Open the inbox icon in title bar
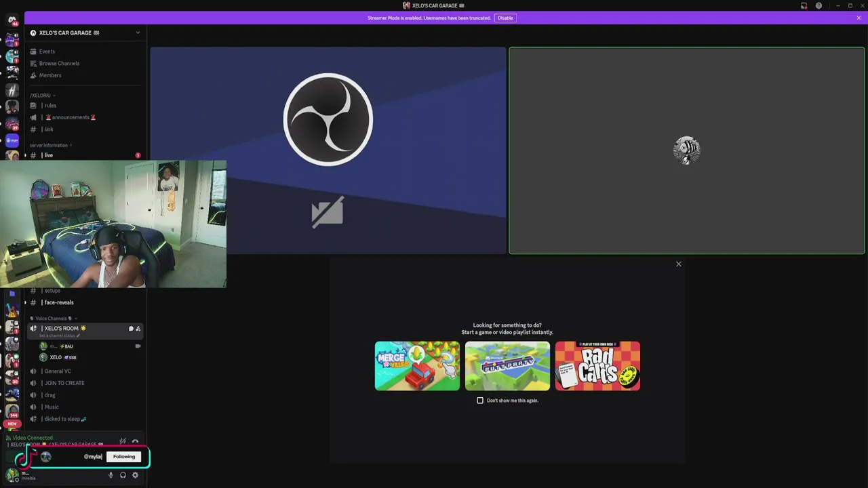The width and height of the screenshot is (868, 488). click(804, 5)
